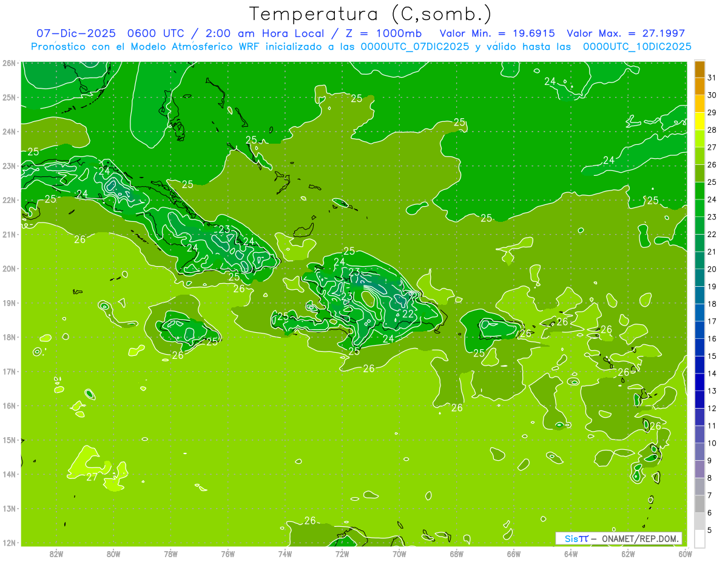Click the "SisTT" logo text
This screenshot has height=562, width=728.
point(576,538)
